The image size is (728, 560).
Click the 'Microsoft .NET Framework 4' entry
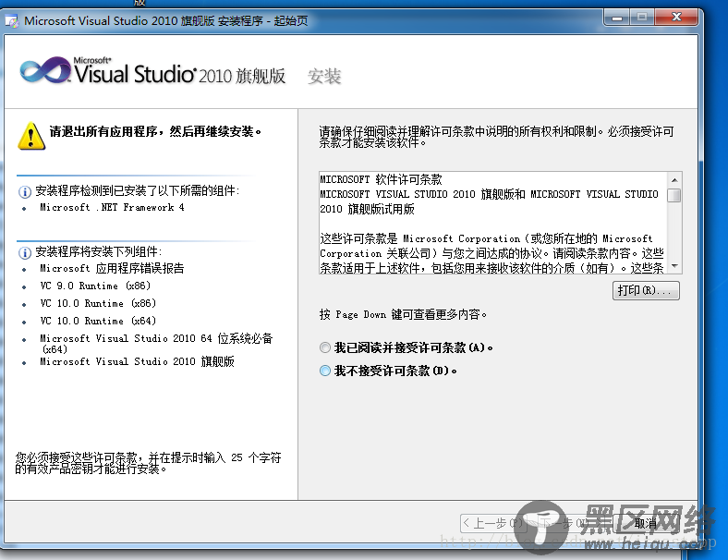(x=112, y=207)
